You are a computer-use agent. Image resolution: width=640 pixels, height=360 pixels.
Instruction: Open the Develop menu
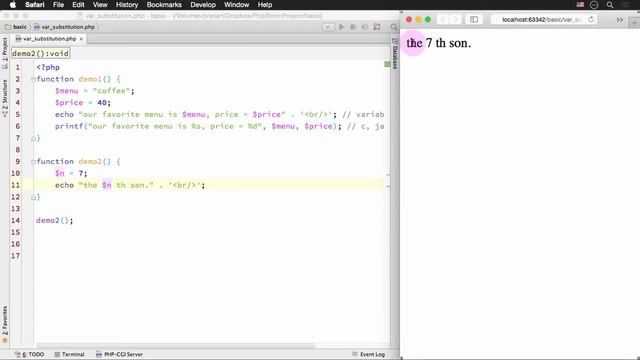click(203, 5)
